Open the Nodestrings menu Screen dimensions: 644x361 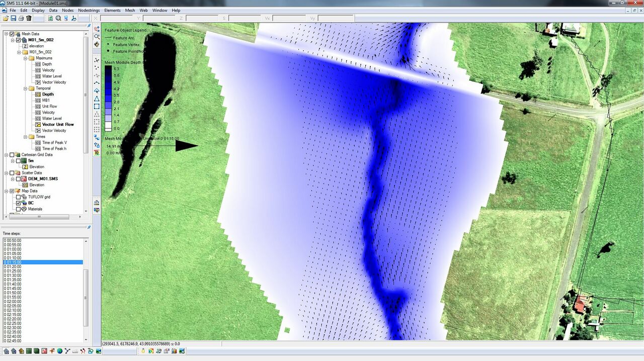[x=89, y=10]
